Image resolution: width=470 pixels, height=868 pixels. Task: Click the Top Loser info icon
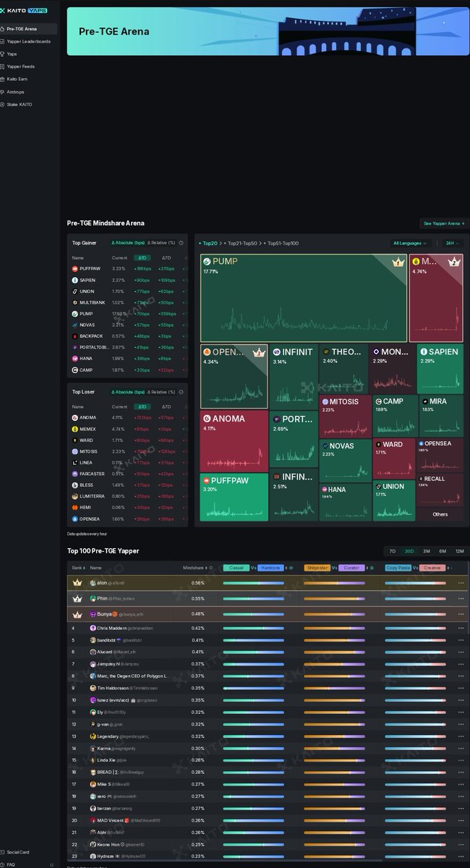pos(181,392)
